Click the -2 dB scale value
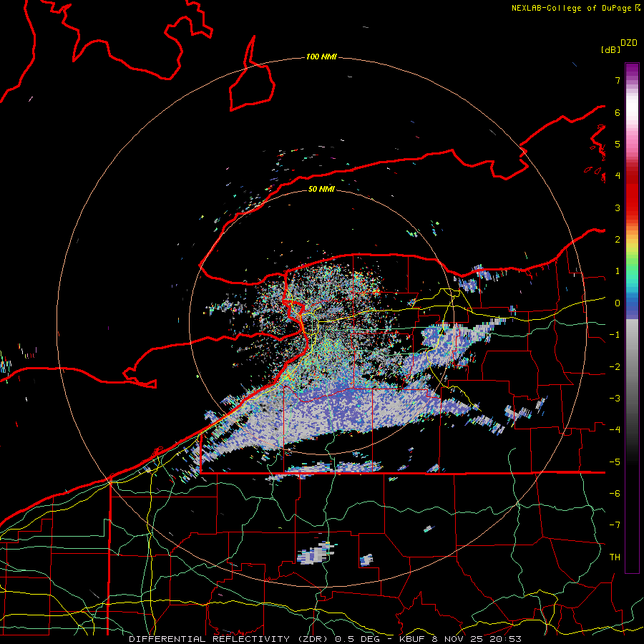644x644 pixels. coord(615,367)
